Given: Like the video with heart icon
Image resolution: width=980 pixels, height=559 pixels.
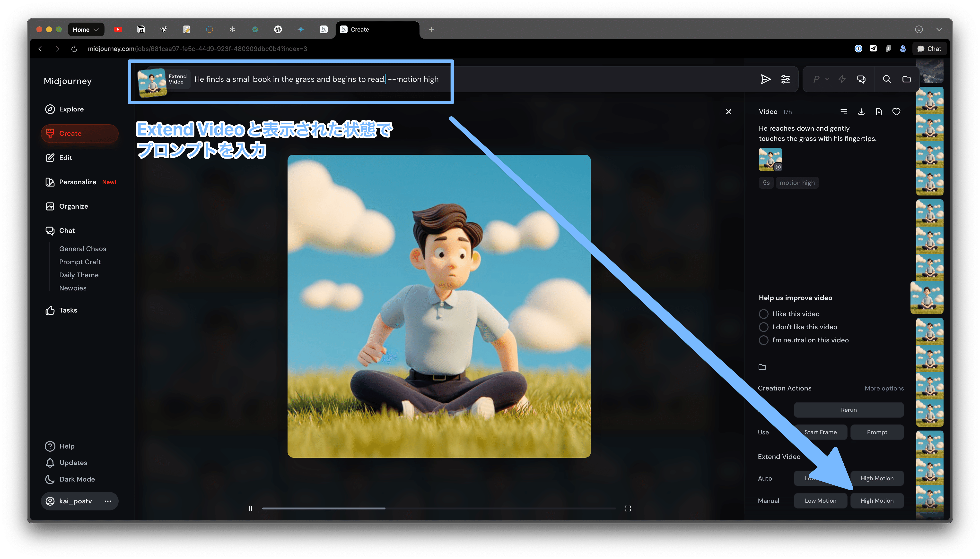Looking at the screenshot, I should click(x=896, y=112).
